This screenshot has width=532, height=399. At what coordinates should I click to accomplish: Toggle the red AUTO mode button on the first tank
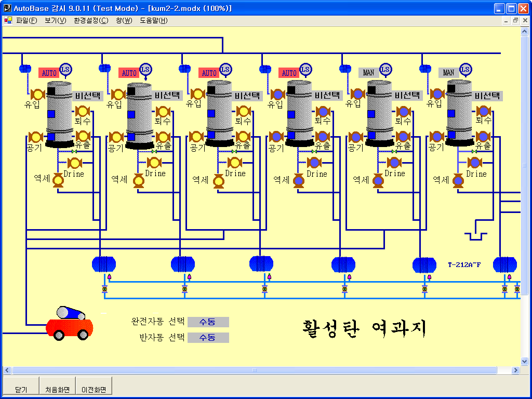click(x=49, y=73)
